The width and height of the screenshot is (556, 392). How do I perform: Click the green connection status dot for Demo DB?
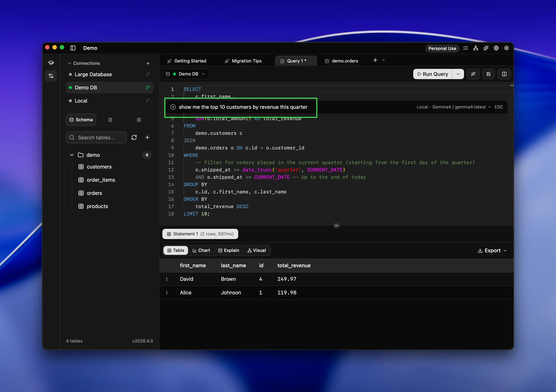71,87
